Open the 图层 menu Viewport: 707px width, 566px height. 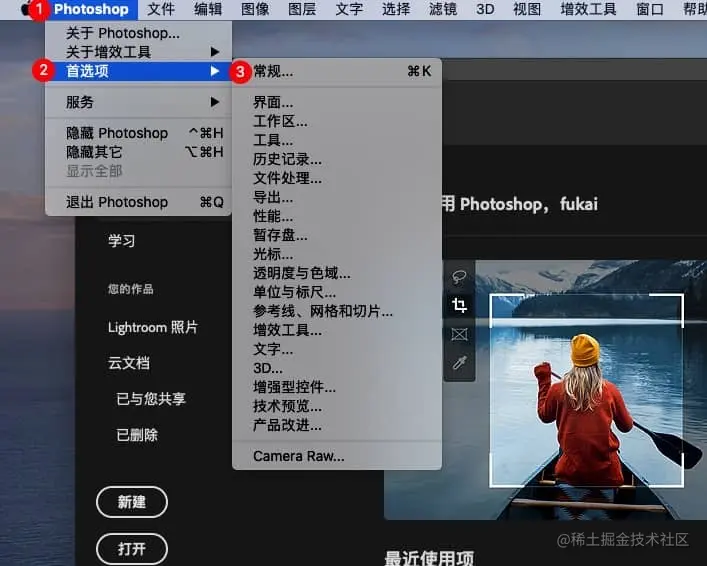(x=302, y=9)
